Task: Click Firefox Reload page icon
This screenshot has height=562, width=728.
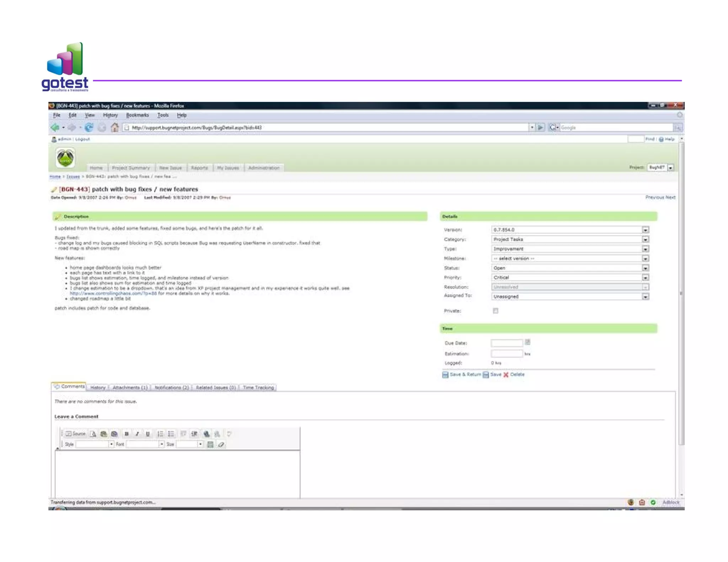Action: coord(89,128)
